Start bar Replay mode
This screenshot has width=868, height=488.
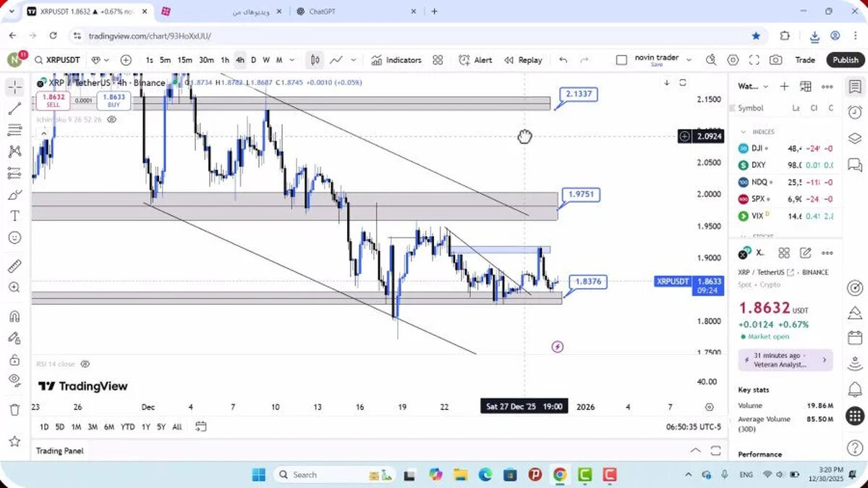523,60
